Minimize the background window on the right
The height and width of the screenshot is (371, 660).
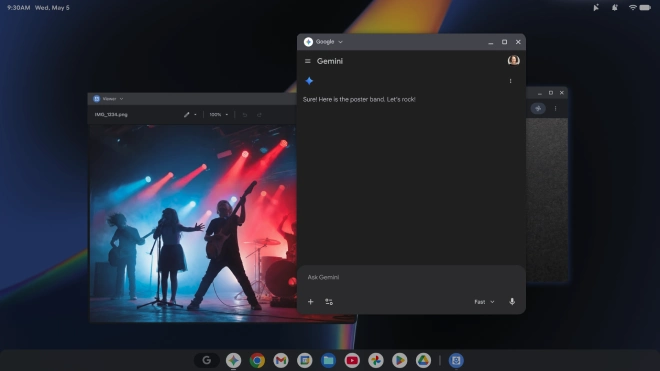pyautogui.click(x=540, y=93)
